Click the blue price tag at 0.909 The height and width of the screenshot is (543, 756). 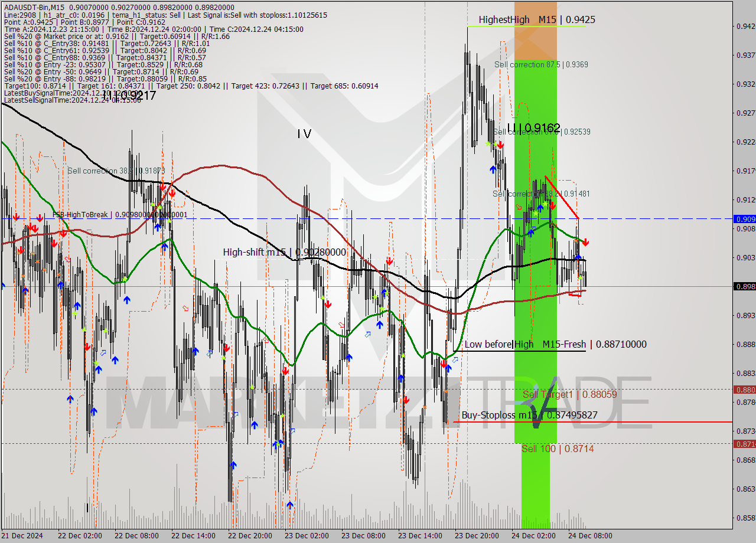[x=744, y=219]
